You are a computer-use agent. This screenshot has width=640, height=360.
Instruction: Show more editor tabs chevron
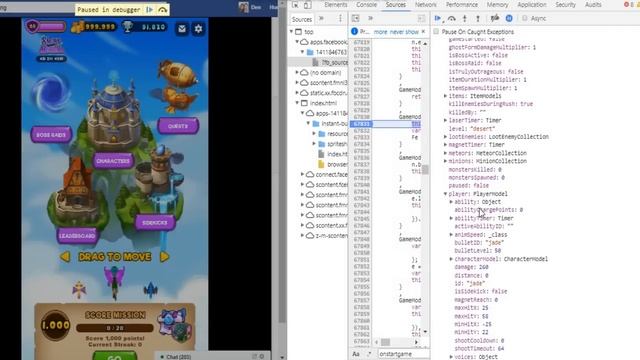[371, 18]
